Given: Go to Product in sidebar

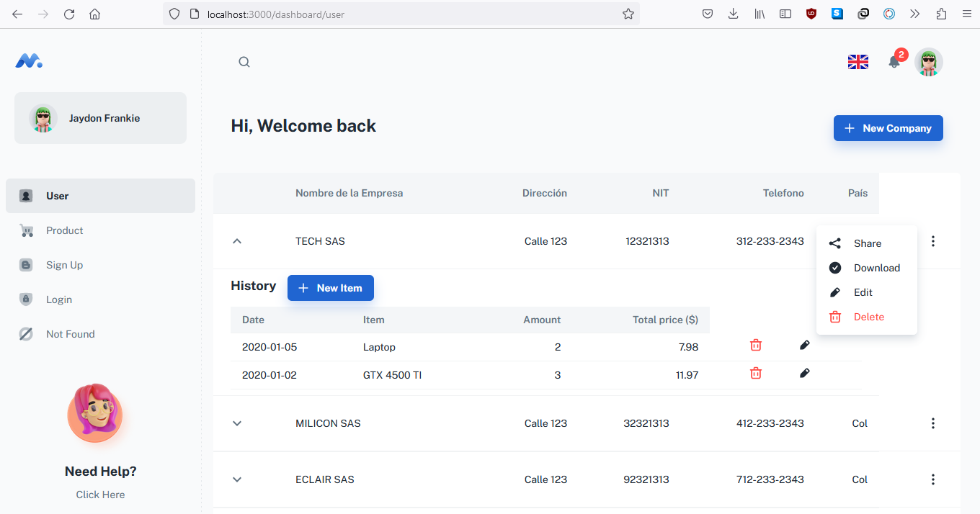Looking at the screenshot, I should tap(100, 230).
